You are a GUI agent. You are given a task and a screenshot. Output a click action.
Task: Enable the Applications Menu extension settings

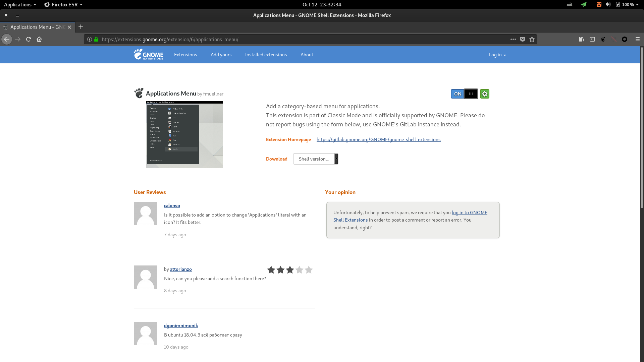484,94
